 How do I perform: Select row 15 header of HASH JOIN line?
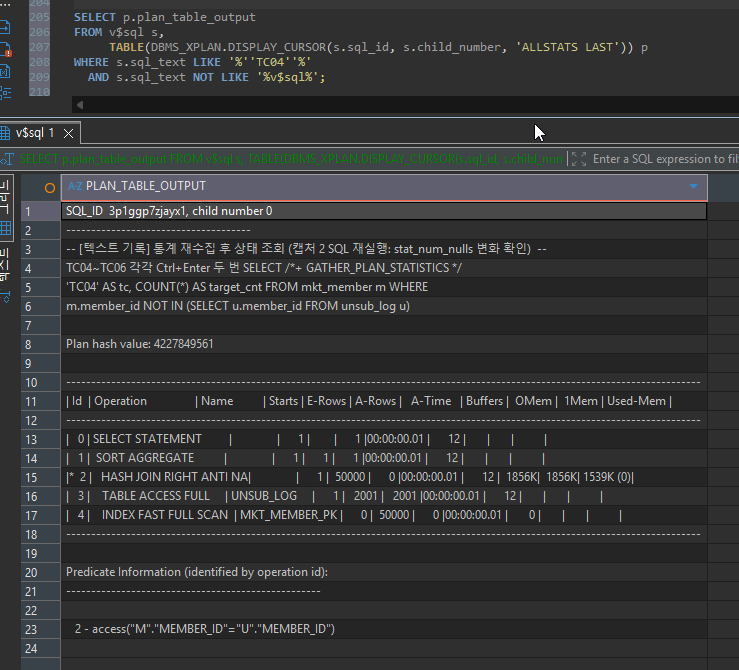pos(41,477)
